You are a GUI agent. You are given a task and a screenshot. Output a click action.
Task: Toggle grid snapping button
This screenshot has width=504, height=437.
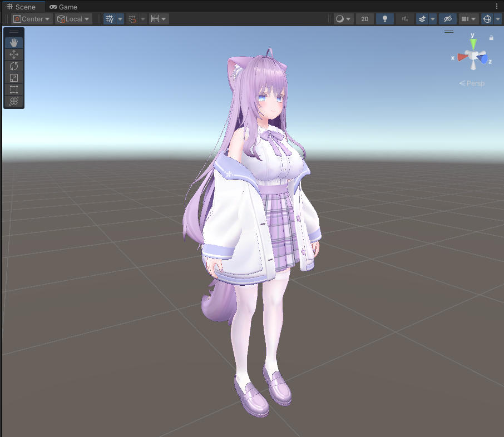pos(132,19)
